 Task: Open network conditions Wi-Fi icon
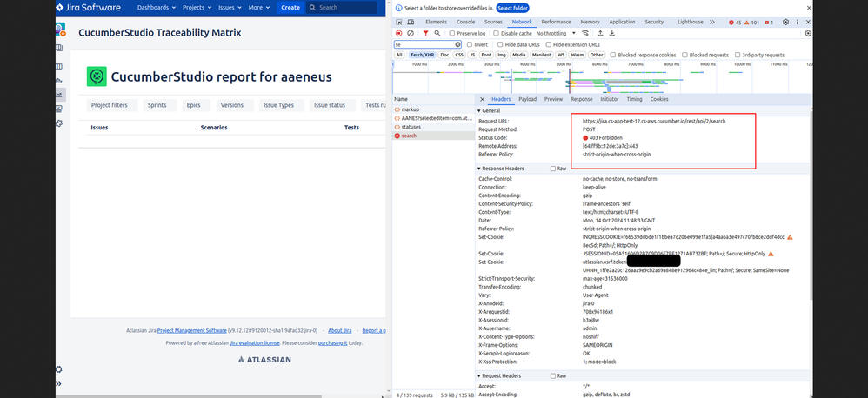[585, 33]
